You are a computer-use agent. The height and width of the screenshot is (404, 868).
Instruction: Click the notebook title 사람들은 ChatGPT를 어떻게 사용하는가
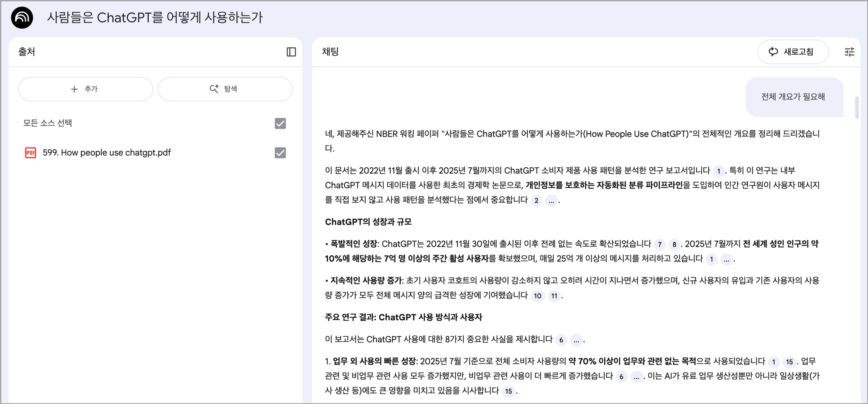(x=155, y=17)
